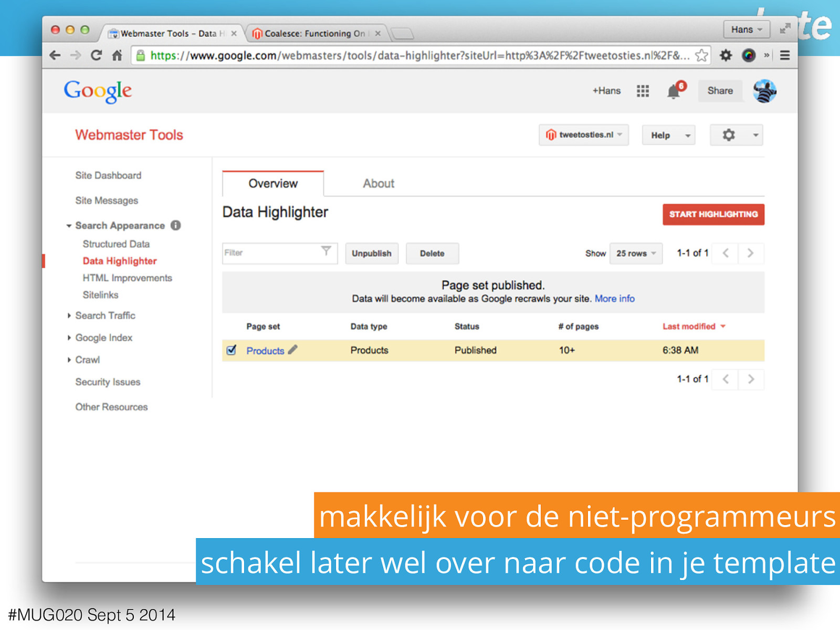Image resolution: width=840 pixels, height=630 pixels.
Task: Open notifications bell with badge 6
Action: 676,90
